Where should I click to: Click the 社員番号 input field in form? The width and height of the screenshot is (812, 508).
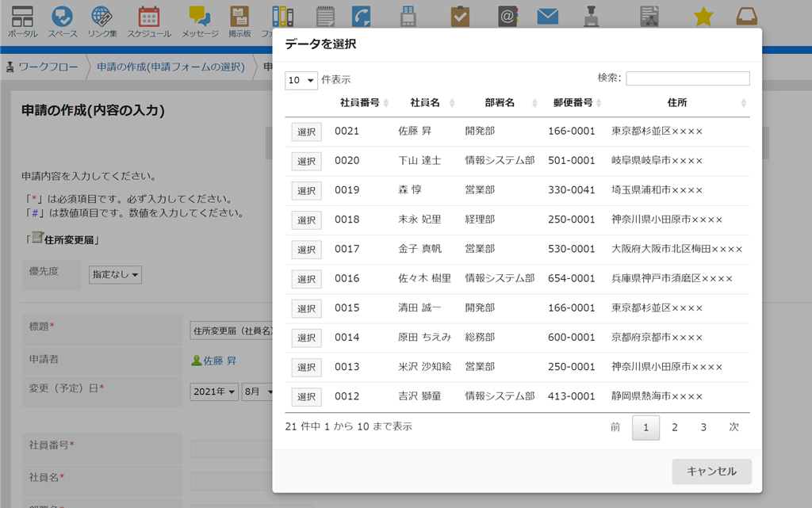click(x=231, y=449)
